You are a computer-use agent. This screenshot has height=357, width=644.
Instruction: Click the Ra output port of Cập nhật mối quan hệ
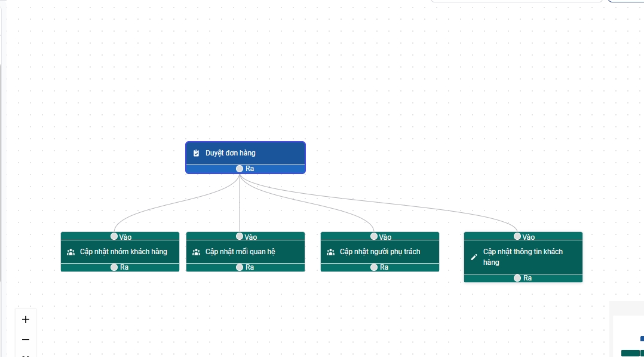pos(240,267)
